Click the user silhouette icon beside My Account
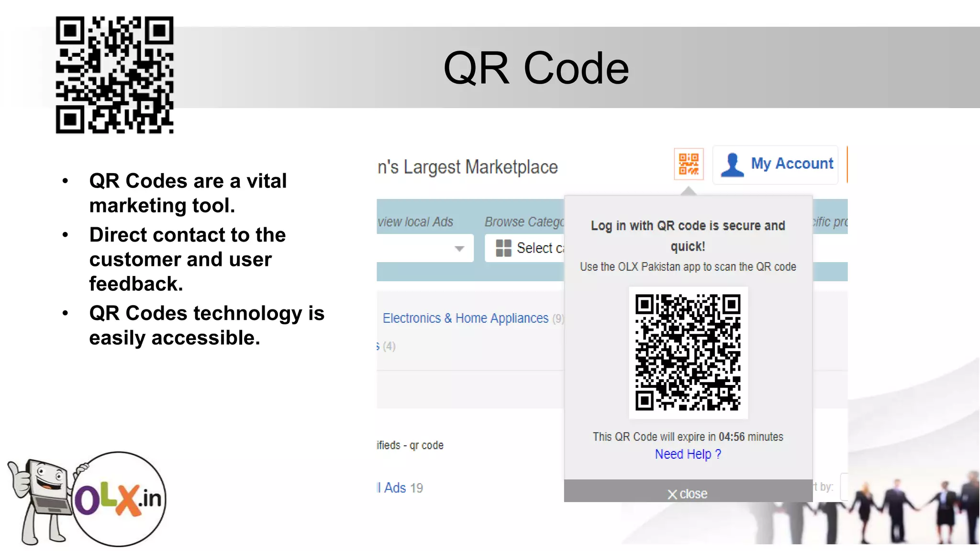The image size is (980, 551). tap(732, 165)
